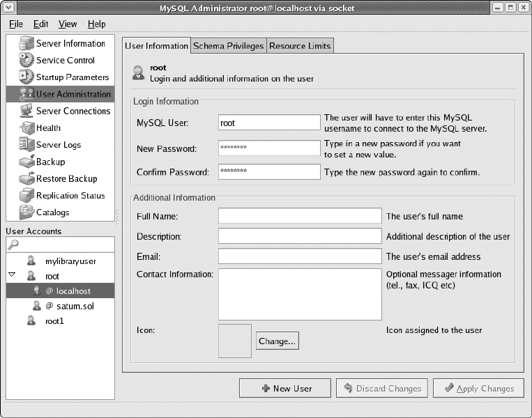Select the Server Information label
The height and width of the screenshot is (418, 532).
point(70,43)
